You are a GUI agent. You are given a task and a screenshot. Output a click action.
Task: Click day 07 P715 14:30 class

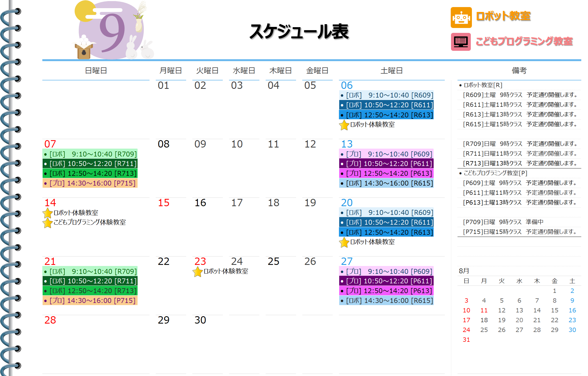(x=90, y=183)
